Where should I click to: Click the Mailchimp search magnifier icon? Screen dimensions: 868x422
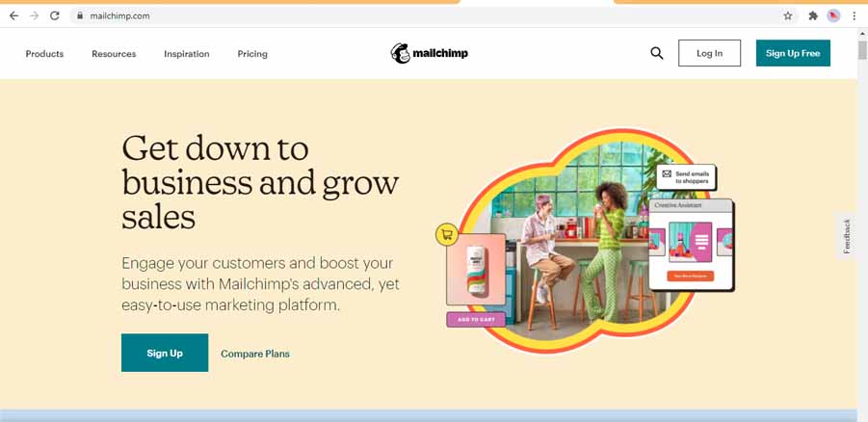pos(656,53)
